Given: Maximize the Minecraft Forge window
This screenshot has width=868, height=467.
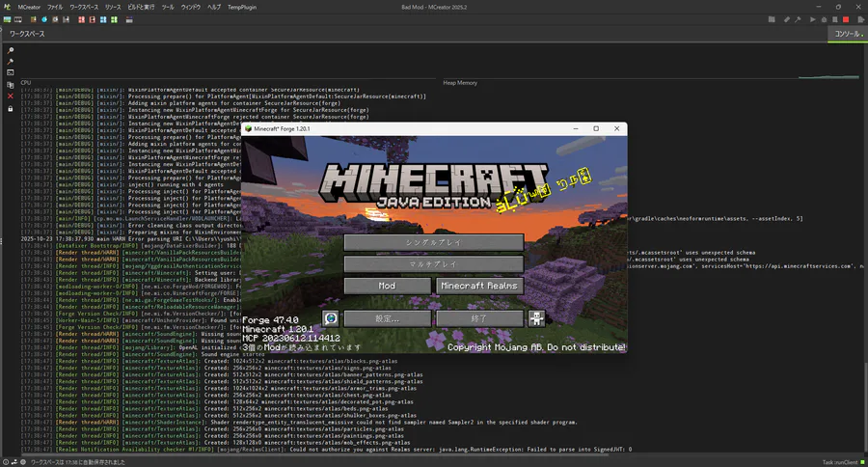Looking at the screenshot, I should [x=596, y=128].
